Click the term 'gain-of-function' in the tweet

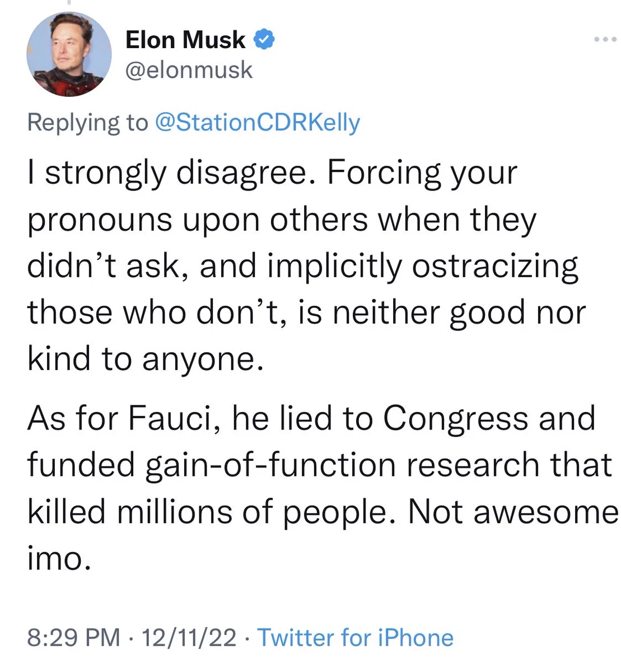pyautogui.click(x=271, y=466)
